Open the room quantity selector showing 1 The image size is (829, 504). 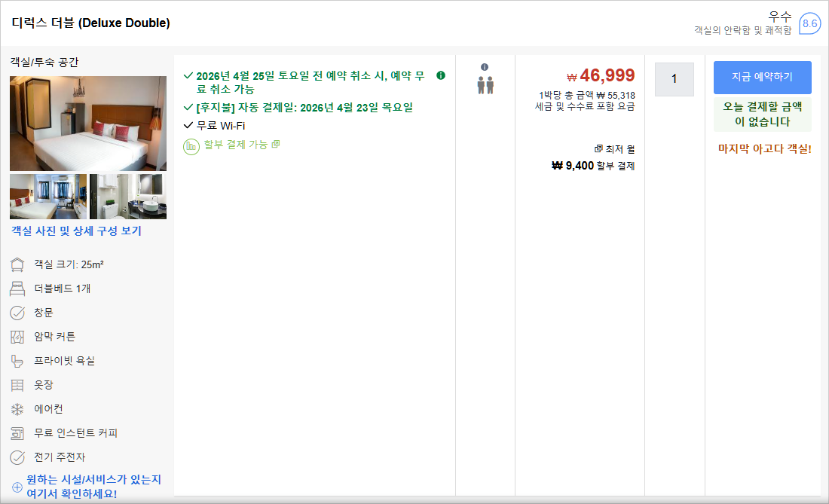(x=674, y=80)
